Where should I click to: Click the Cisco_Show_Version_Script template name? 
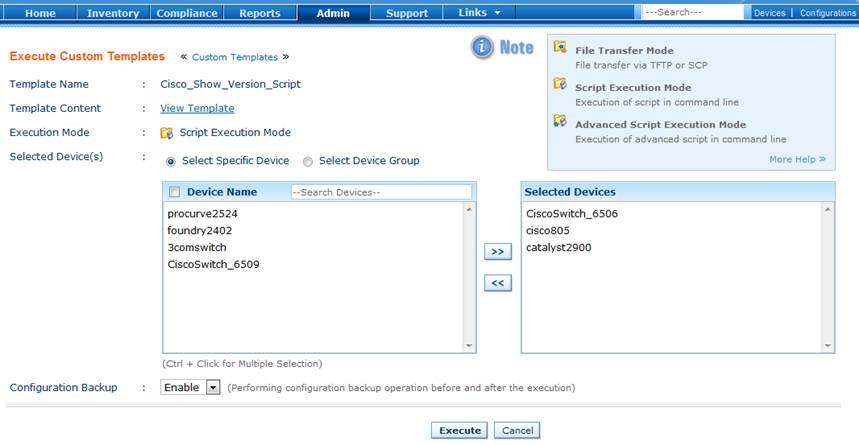[x=230, y=84]
